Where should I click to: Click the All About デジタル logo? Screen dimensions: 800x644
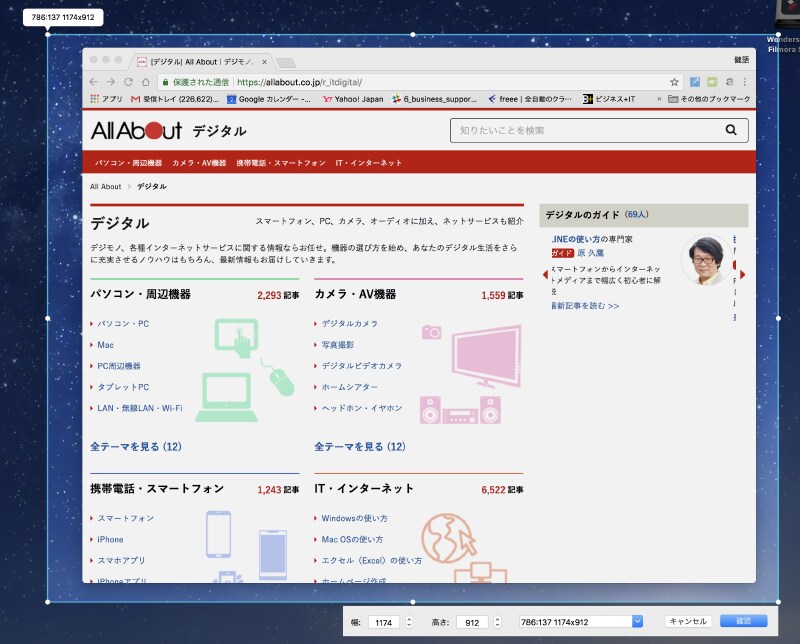(x=138, y=128)
